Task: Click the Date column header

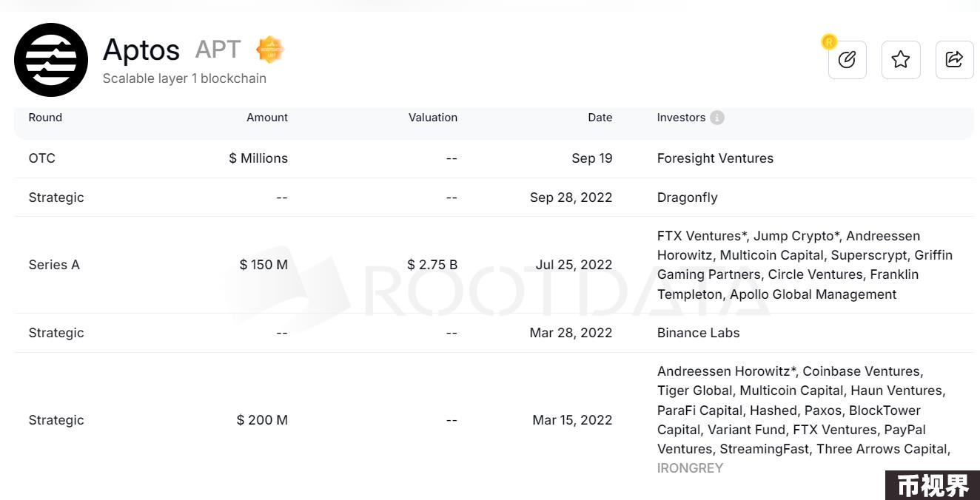Action: point(600,118)
